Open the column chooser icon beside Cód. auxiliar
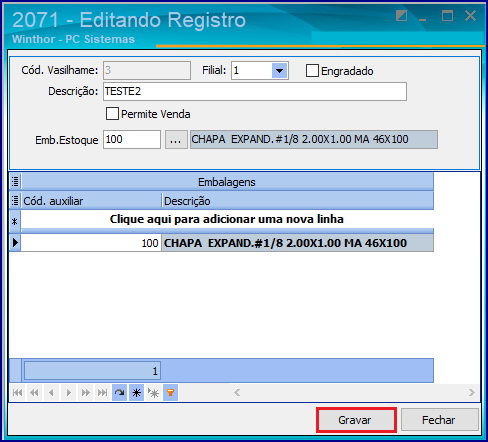 [15, 201]
